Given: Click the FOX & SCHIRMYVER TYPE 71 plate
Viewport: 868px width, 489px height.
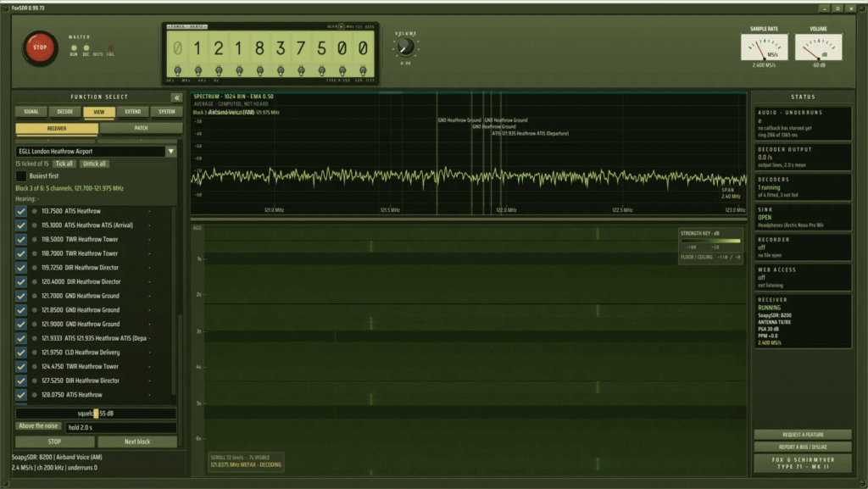Looking at the screenshot, I should (x=803, y=463).
